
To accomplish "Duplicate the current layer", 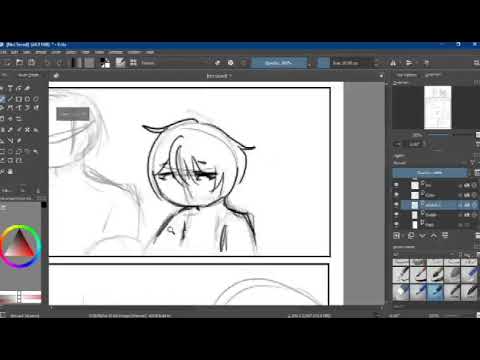I will click(x=411, y=236).
